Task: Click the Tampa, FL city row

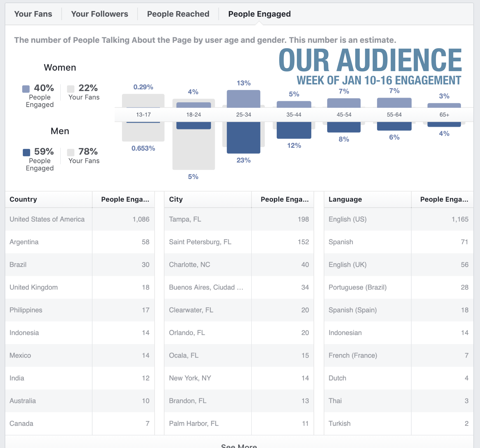Action: click(x=239, y=219)
